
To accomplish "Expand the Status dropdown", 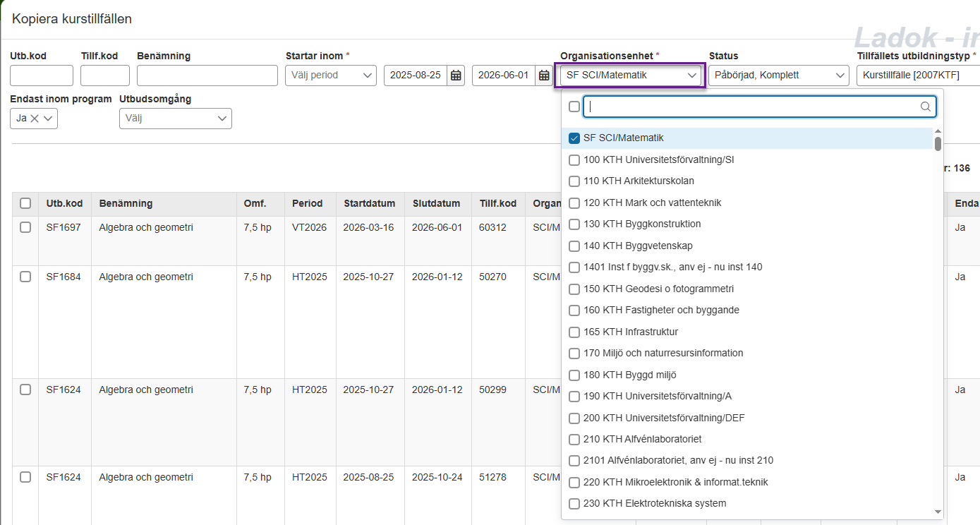I will pyautogui.click(x=778, y=75).
